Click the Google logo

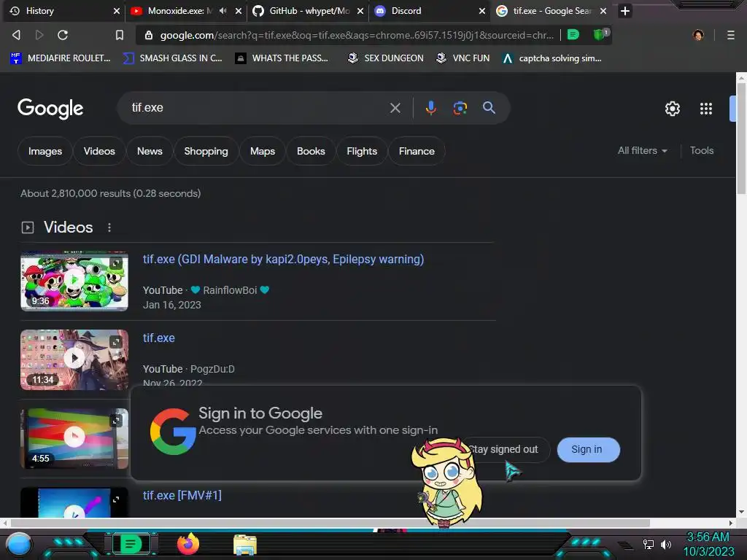pyautogui.click(x=50, y=109)
